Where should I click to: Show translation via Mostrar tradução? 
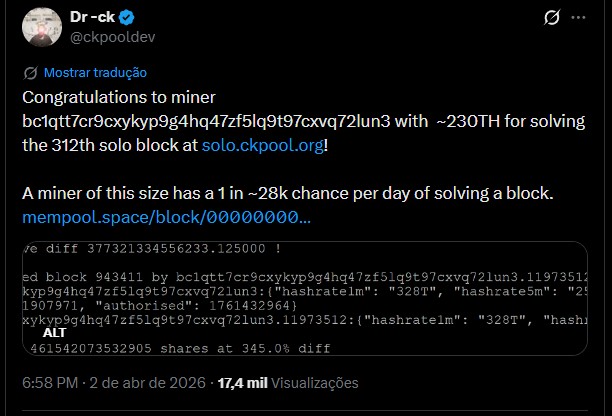click(x=95, y=72)
